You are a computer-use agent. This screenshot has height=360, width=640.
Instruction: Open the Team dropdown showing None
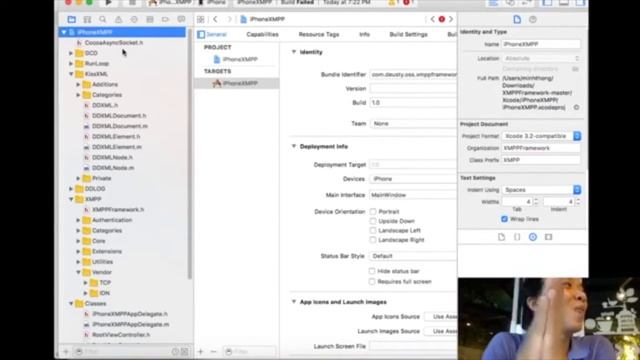click(x=413, y=123)
